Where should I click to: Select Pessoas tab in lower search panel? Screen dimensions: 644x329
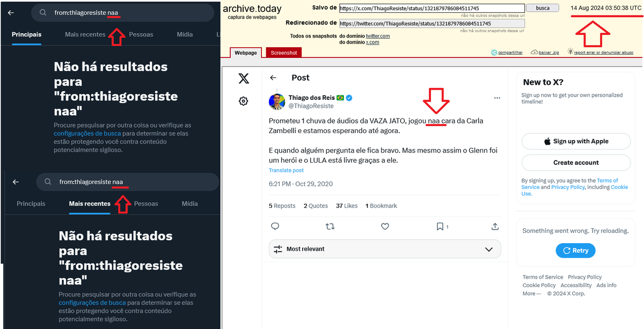(146, 203)
